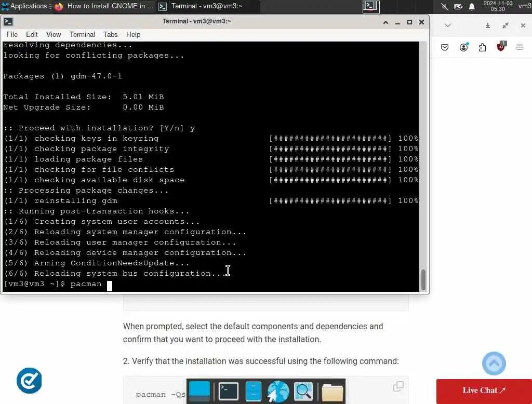Open the Applications menu in top panel
This screenshot has height=404, width=532.
tap(26, 6)
